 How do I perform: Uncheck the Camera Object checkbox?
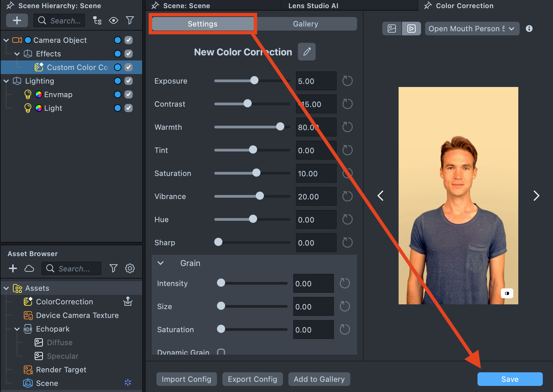129,40
